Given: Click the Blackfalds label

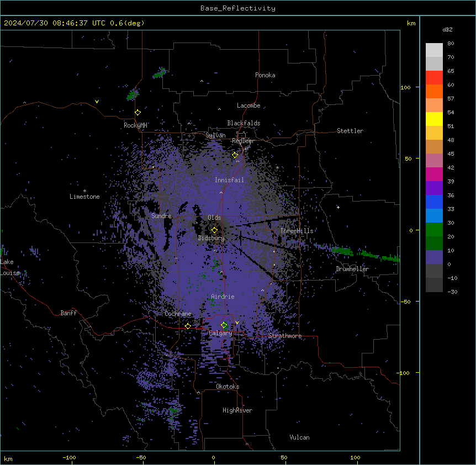Looking at the screenshot, I should coord(244,123).
